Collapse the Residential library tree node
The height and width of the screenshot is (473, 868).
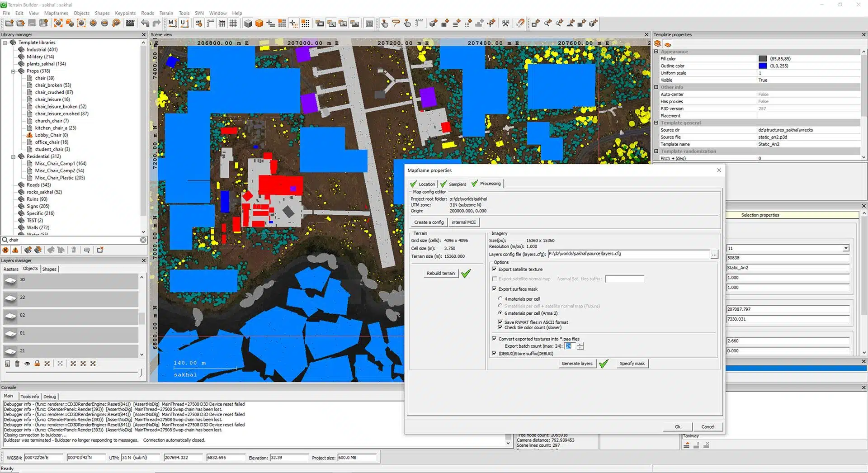13,156
